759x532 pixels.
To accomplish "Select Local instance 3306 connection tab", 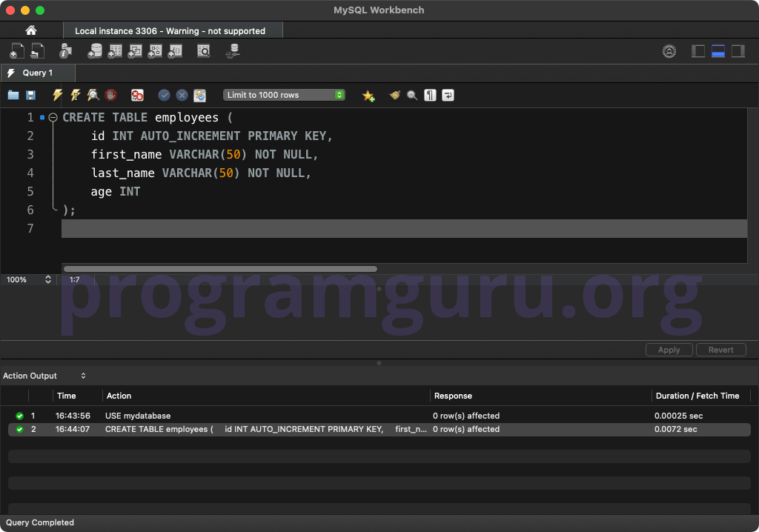I will point(173,30).
